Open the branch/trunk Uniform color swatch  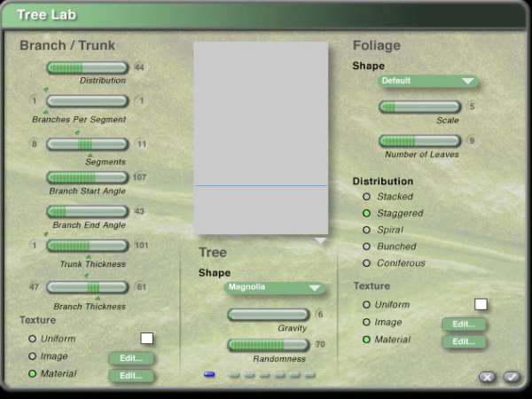tap(147, 339)
